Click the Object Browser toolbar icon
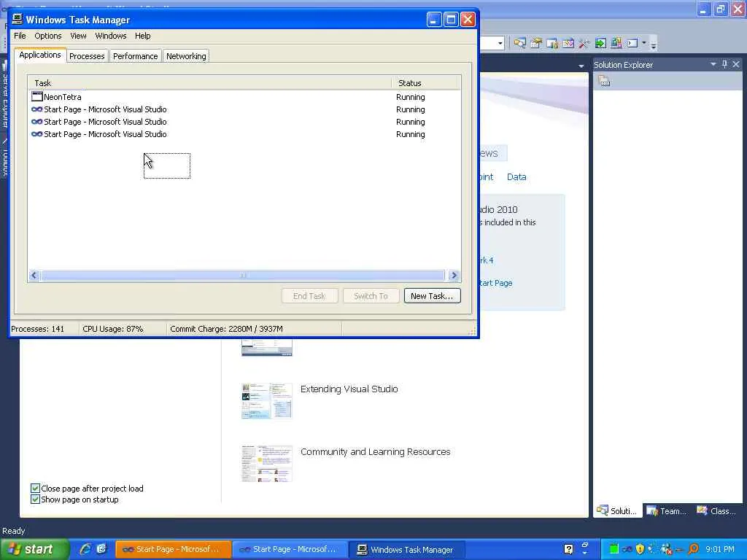Viewport: 747px width, 560px height. (568, 43)
